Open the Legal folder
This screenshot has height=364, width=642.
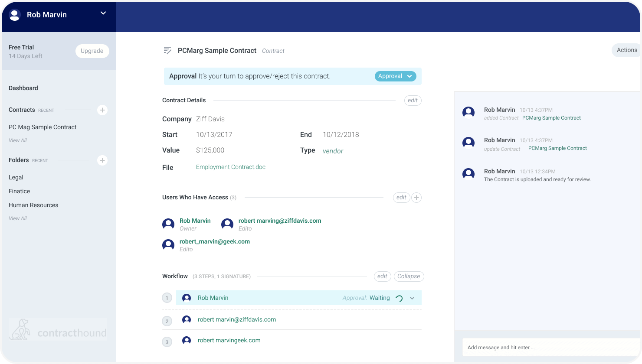16,177
